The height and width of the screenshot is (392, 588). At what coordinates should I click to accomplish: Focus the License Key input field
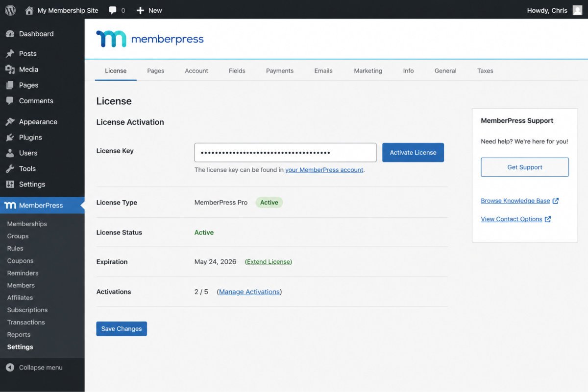[285, 153]
